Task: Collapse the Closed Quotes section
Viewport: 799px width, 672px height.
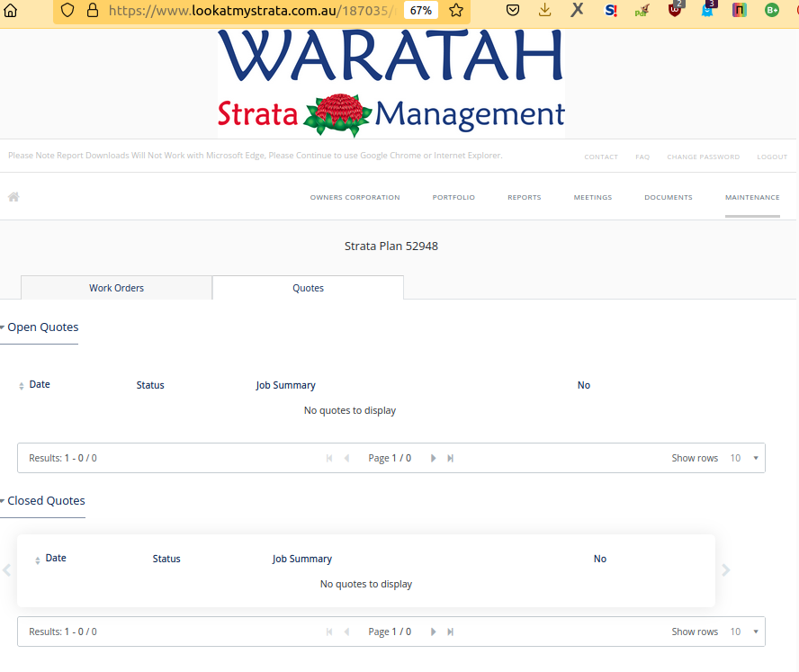Action: click(42, 501)
